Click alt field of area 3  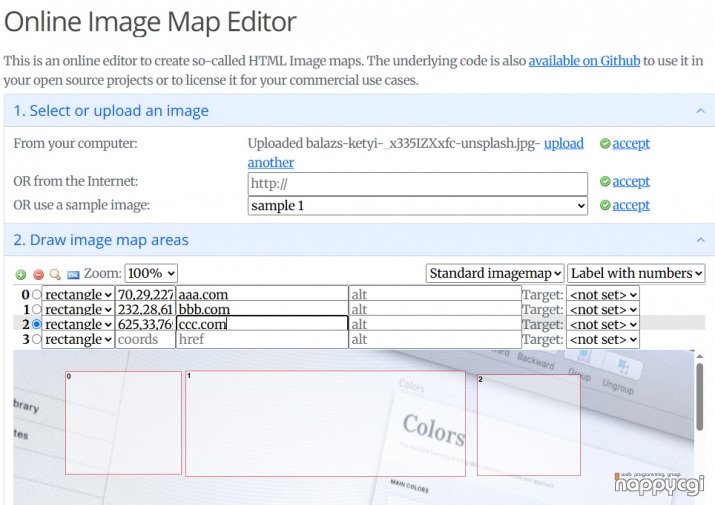435,339
